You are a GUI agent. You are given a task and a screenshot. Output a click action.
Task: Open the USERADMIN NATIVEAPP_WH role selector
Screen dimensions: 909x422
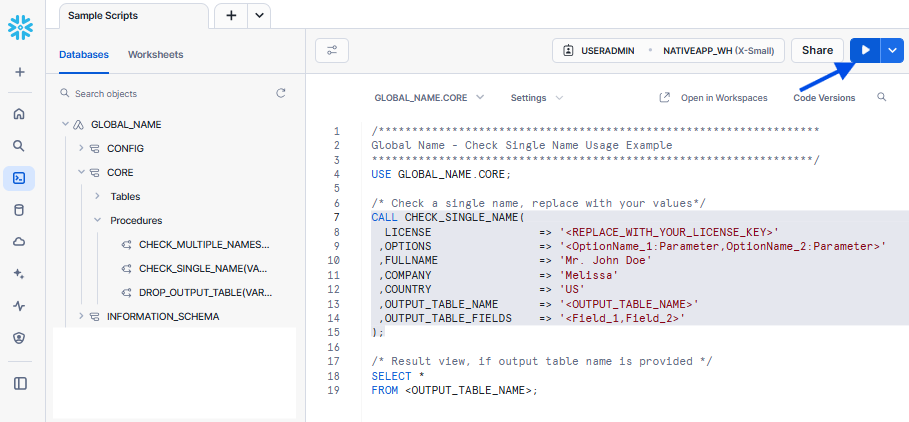pyautogui.click(x=668, y=50)
